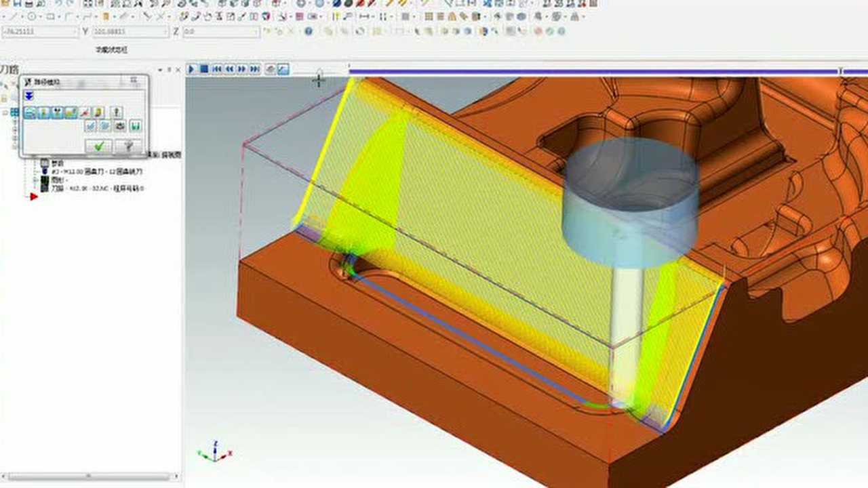Image resolution: width=868 pixels, height=488 pixels.
Task: Toggle the quick verify icon beside the playback controls
Action: point(283,69)
